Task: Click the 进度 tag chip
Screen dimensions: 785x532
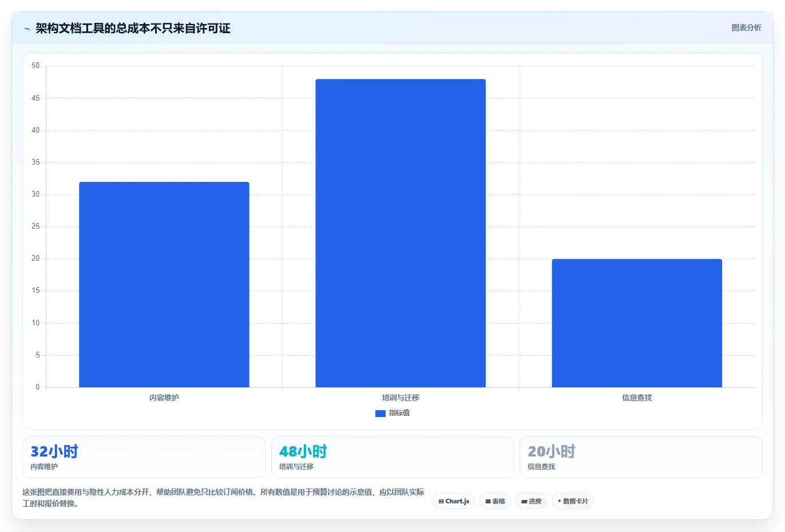Action: 531,501
